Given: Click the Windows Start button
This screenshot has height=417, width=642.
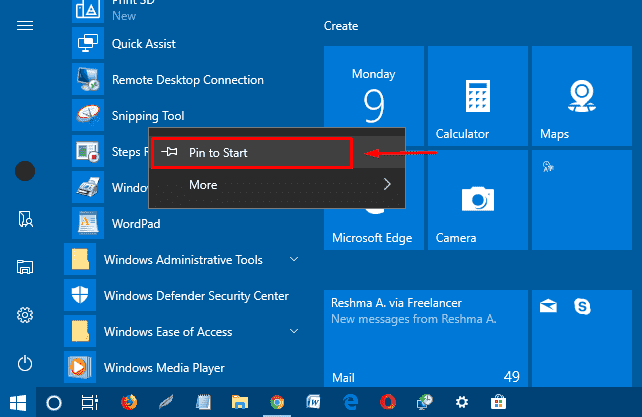Looking at the screenshot, I should click(x=18, y=403).
